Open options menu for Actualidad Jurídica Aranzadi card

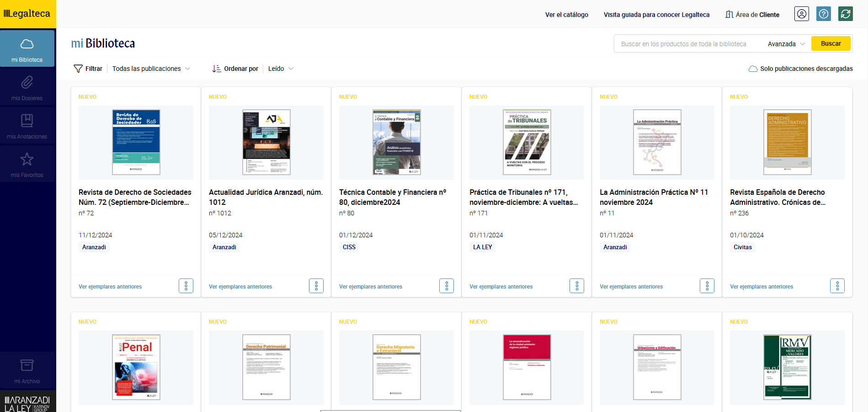[316, 286]
